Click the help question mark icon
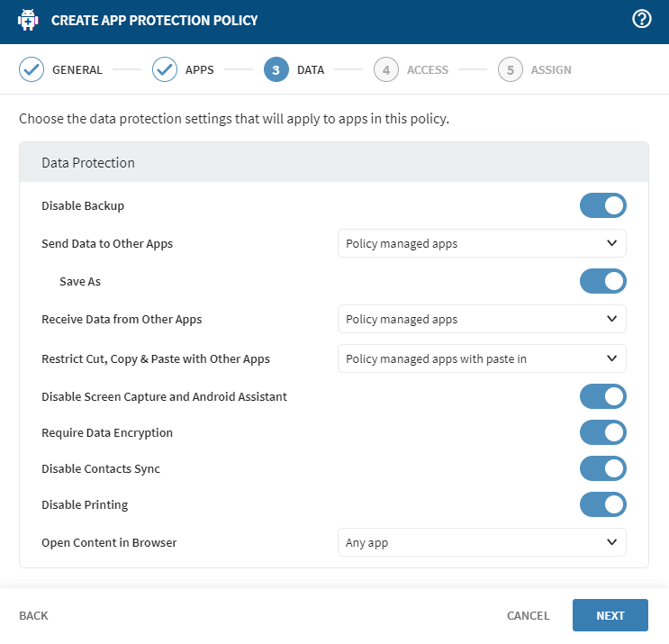Viewport: 669px width, 644px height. click(x=642, y=20)
